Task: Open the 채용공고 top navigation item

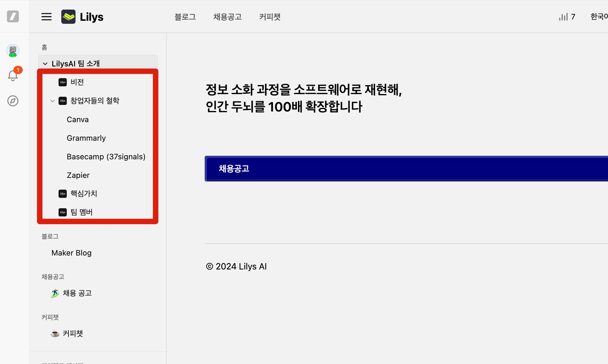Action: click(227, 17)
